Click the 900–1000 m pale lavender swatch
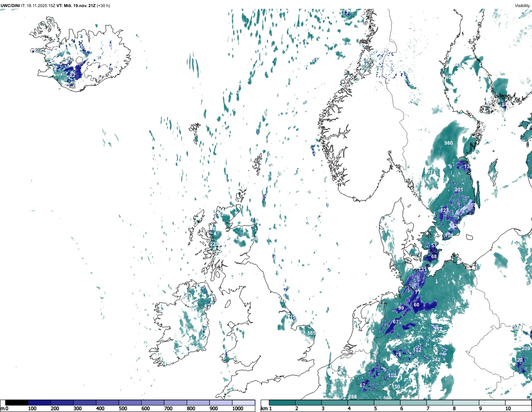Image resolution: width=532 pixels, height=412 pixels. (221, 402)
